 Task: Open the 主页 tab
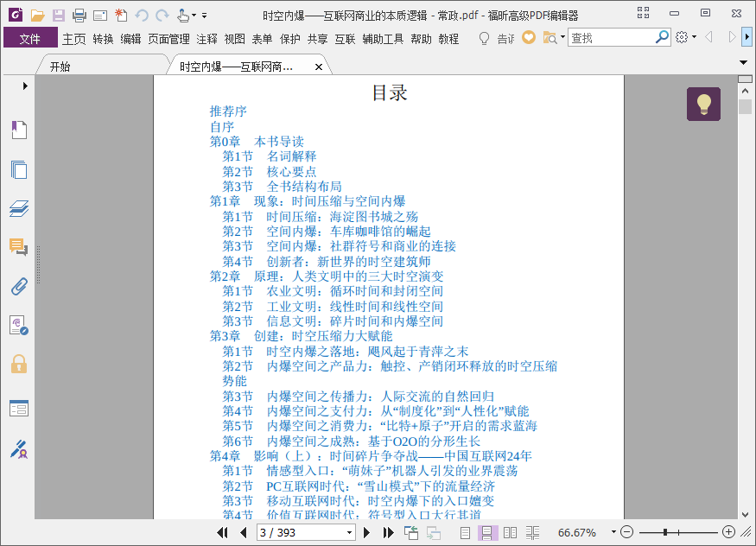pos(73,39)
